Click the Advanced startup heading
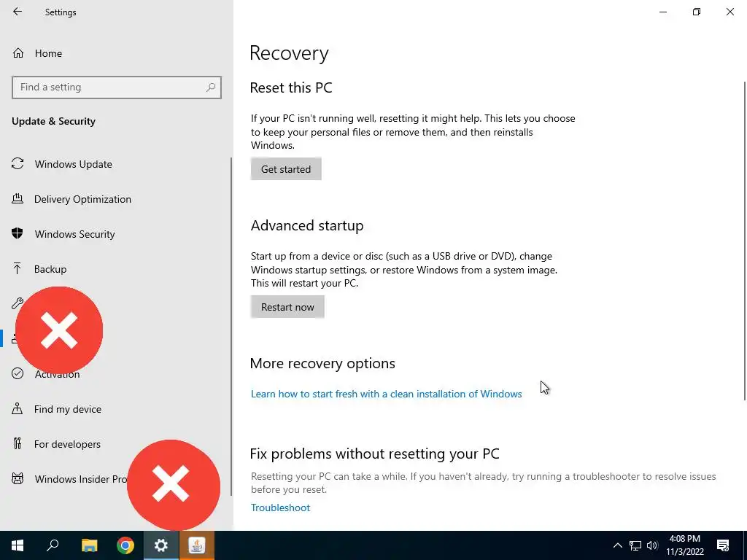This screenshot has width=747, height=560. [307, 225]
